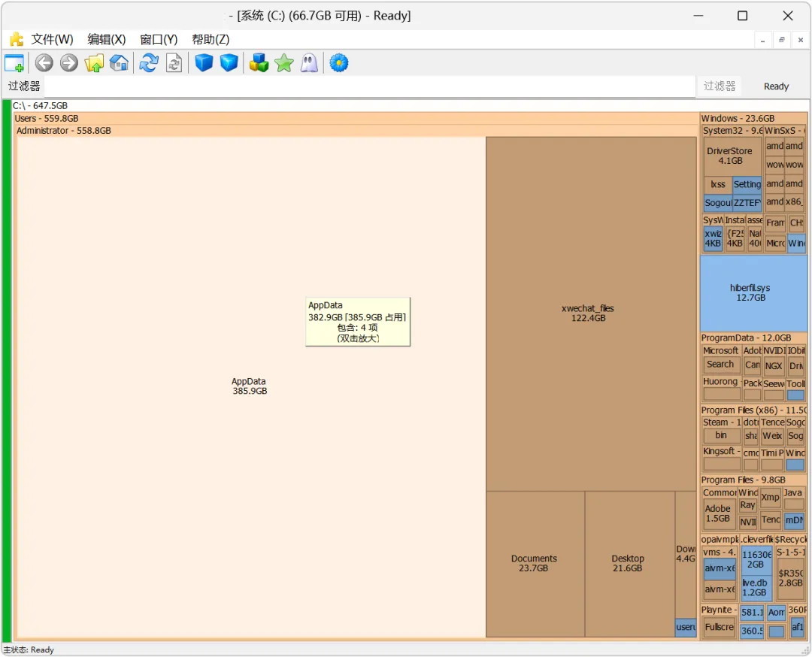Viewport: 812px width, 657px height.
Task: Open a new view window via toolbar
Action: click(x=14, y=63)
